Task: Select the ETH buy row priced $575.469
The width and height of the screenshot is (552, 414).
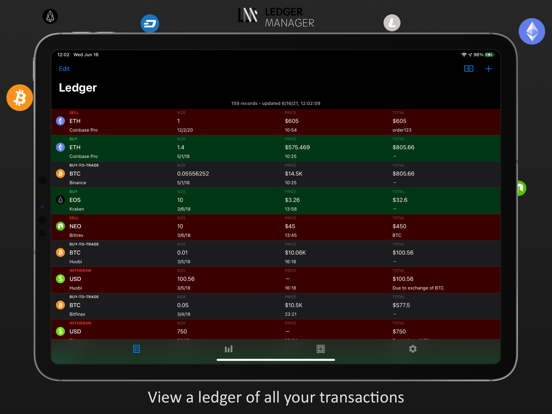Action: 276,148
